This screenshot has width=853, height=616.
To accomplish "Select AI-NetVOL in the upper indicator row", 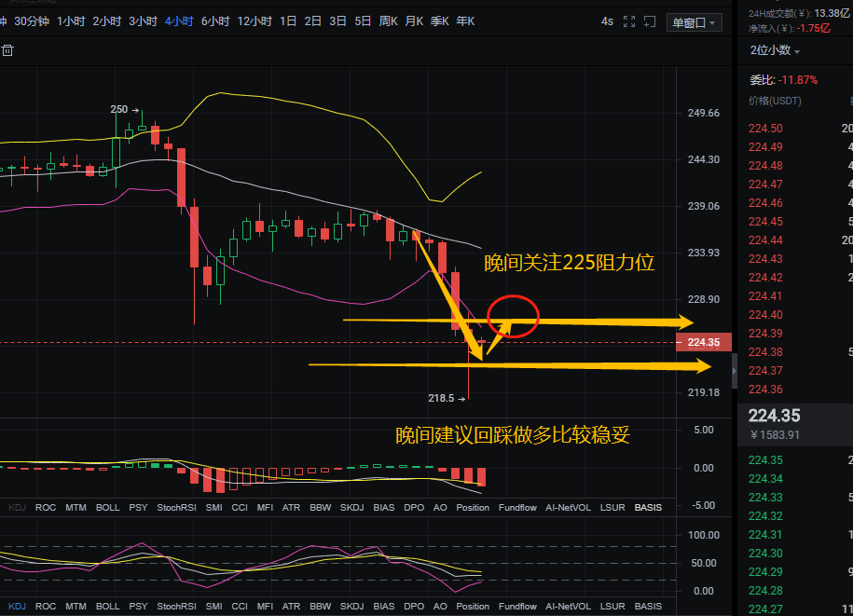I will (x=568, y=507).
